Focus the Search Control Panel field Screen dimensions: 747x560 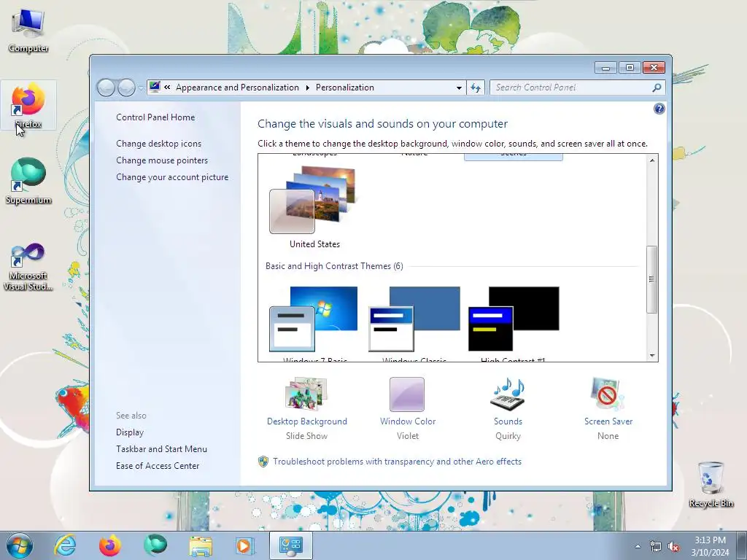(572, 87)
